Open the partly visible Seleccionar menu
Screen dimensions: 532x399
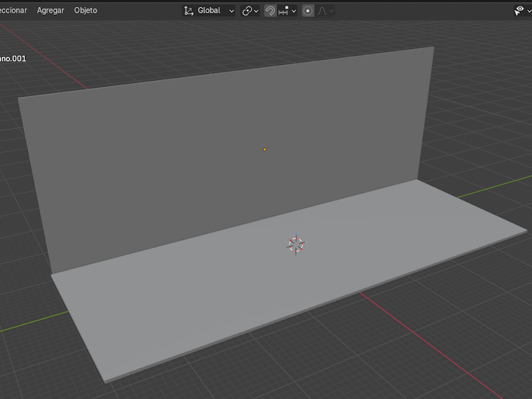point(13,11)
